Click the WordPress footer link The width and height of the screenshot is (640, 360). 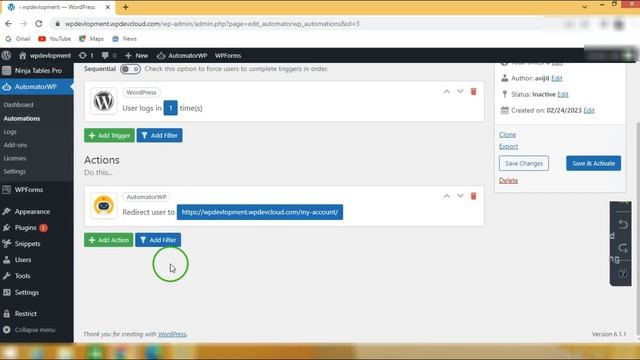pos(172,334)
